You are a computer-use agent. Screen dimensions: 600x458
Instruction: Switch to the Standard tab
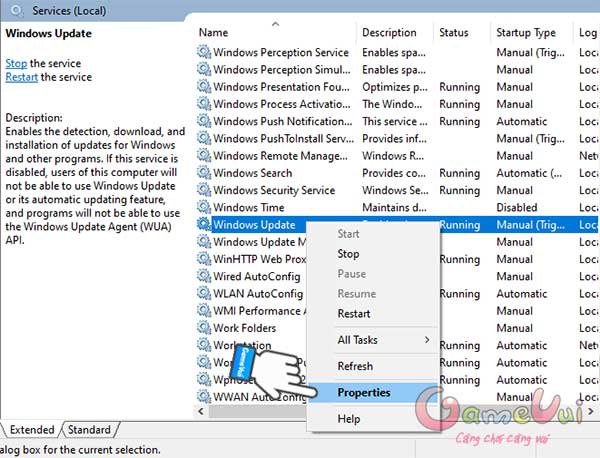click(x=89, y=430)
